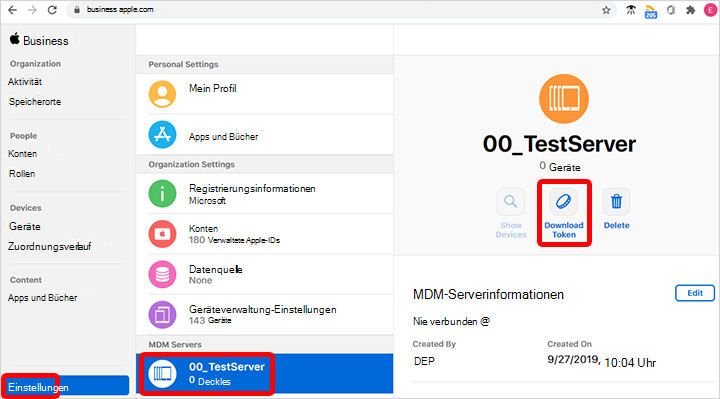Open Konten 180 Verwaltete Apple-IDs row
The image size is (720, 399).
[264, 234]
